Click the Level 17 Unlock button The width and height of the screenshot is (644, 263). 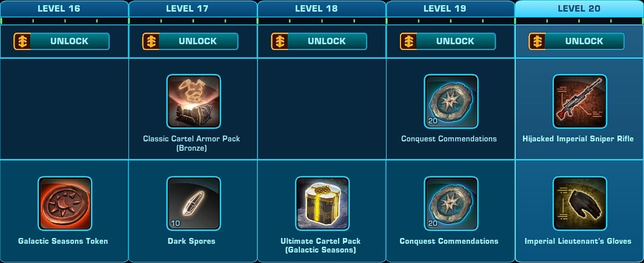point(190,41)
